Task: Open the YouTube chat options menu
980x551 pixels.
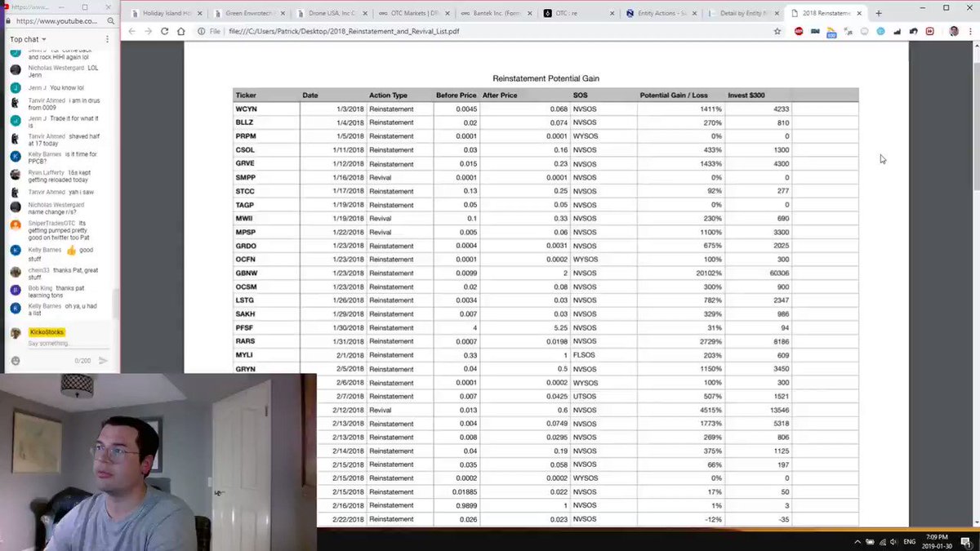Action: click(x=107, y=39)
